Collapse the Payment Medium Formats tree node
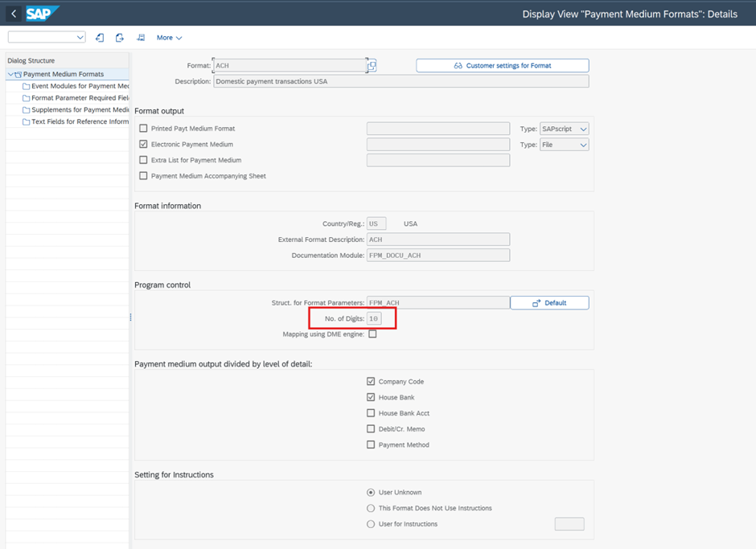Screen dimensions: 756x549 (x=10, y=74)
